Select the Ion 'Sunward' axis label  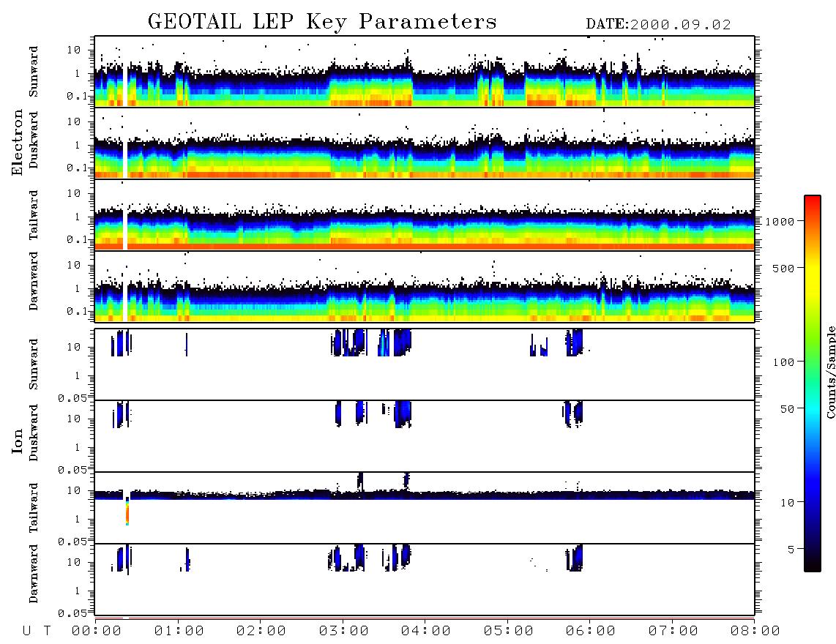[x=34, y=364]
